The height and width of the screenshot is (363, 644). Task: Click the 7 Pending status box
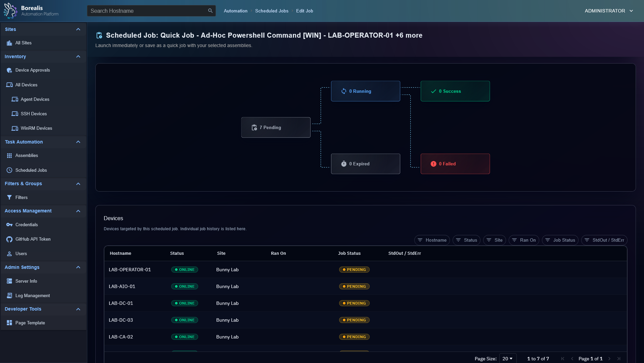(276, 127)
